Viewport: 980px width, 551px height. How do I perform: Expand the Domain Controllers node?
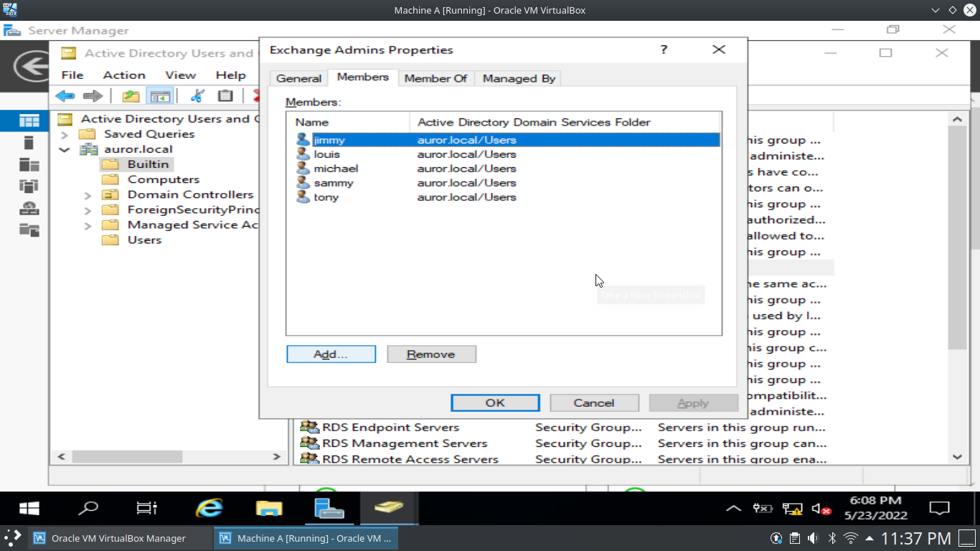[88, 195]
